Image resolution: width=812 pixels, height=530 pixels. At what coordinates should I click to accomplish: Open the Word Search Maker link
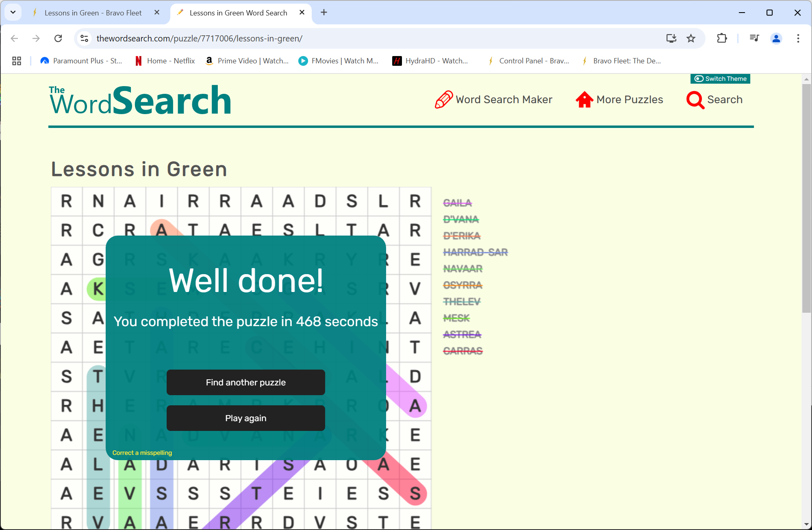pos(504,100)
